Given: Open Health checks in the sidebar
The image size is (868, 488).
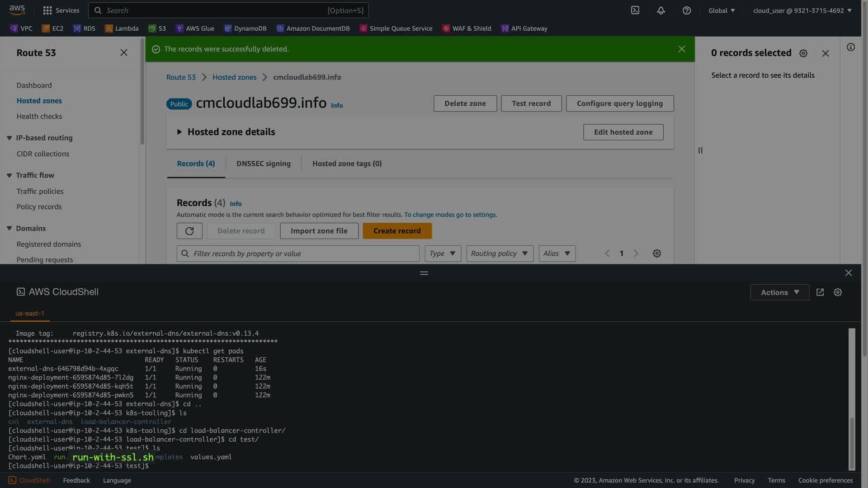Looking at the screenshot, I should [x=39, y=116].
